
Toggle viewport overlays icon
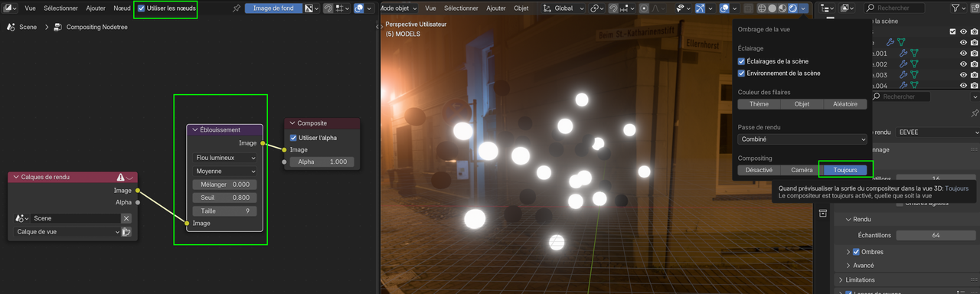pos(724,8)
